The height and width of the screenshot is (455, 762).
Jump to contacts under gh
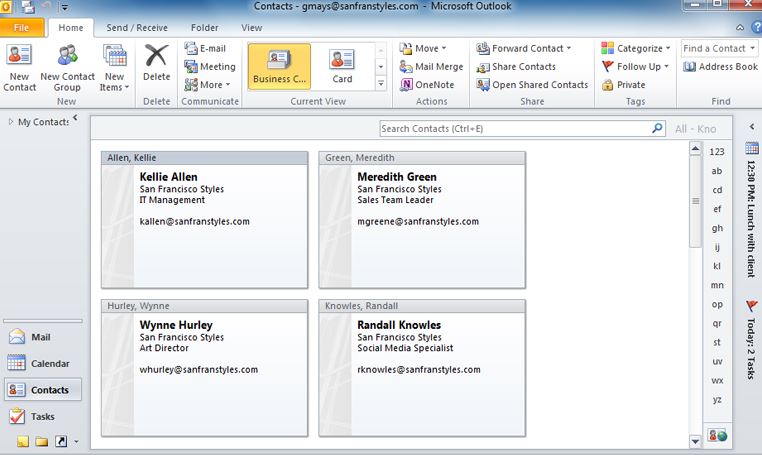[x=717, y=228]
